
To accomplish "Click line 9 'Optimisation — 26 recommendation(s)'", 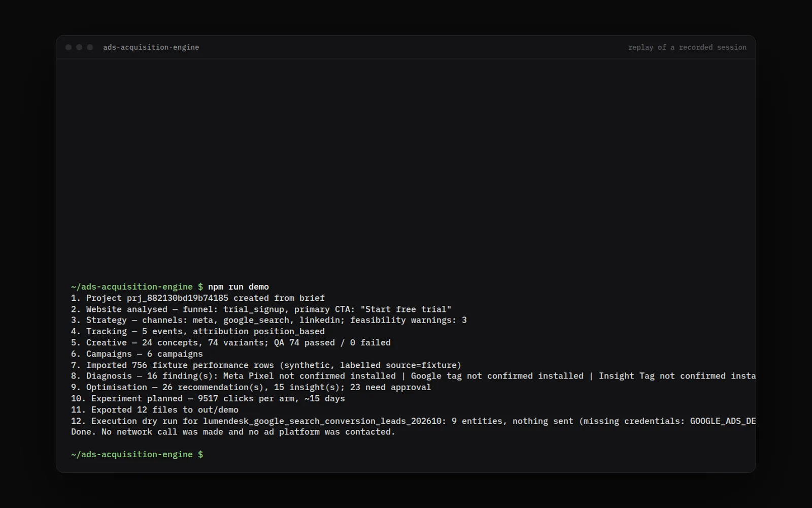I will (251, 387).
